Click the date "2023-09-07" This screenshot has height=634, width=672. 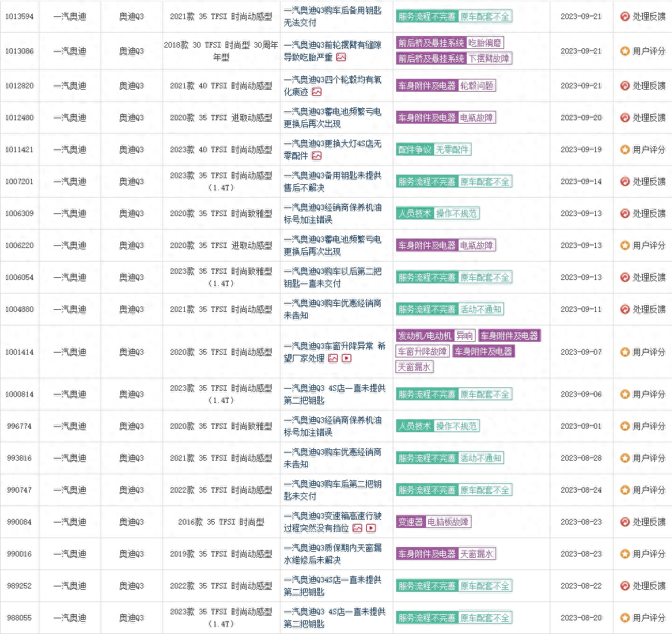pyautogui.click(x=581, y=352)
